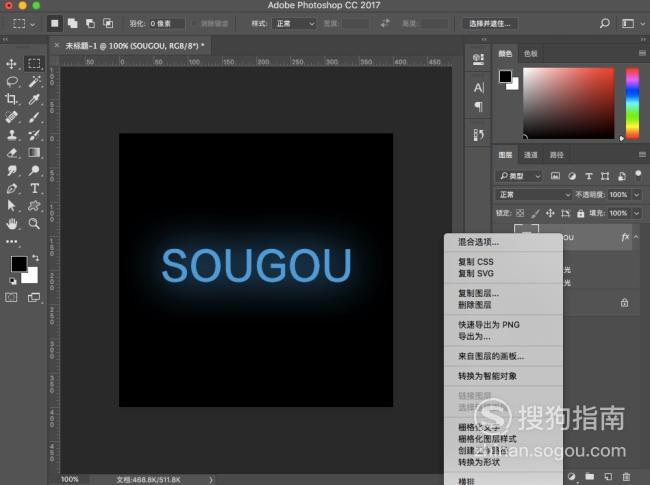Viewport: 650px width, 485px height.
Task: Turn layer filtering switch on or off
Action: pos(638,175)
